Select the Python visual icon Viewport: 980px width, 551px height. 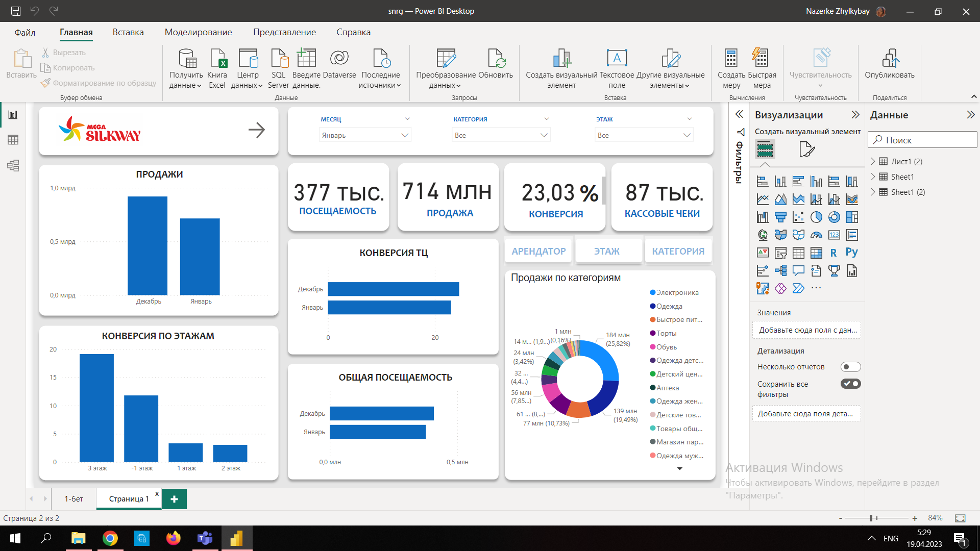pos(851,252)
